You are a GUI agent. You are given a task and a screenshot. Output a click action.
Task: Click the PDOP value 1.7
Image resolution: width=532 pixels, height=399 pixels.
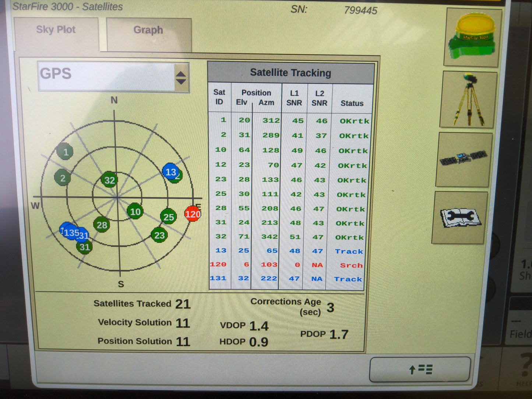coord(339,335)
